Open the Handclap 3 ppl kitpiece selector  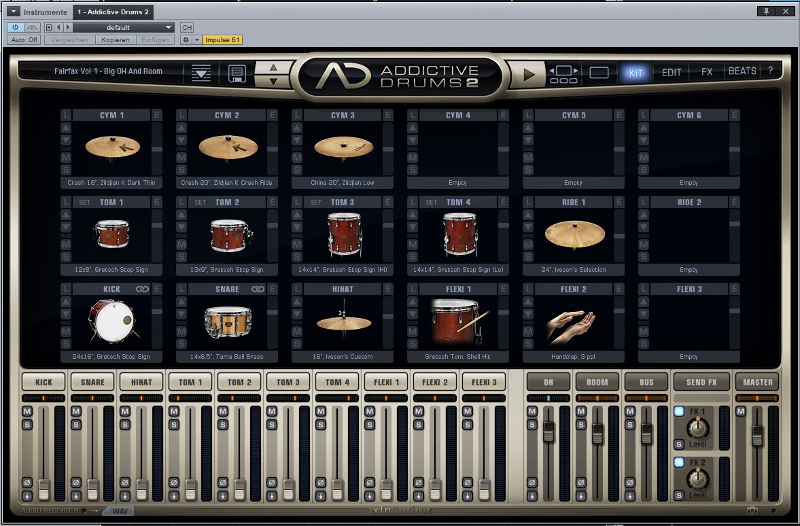[x=573, y=357]
